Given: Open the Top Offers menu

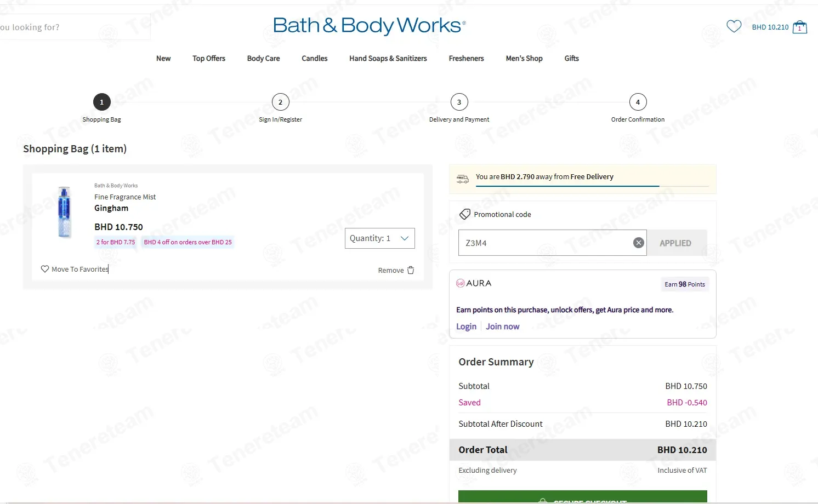Looking at the screenshot, I should point(209,59).
